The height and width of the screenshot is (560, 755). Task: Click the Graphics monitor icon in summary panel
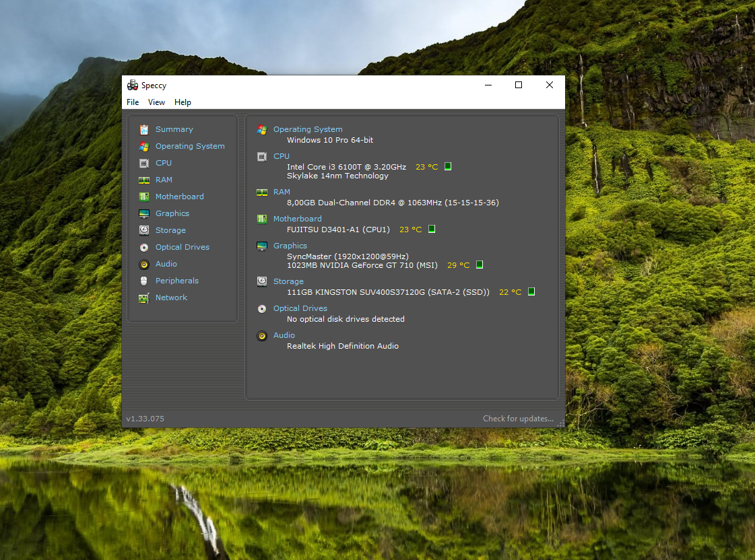262,246
